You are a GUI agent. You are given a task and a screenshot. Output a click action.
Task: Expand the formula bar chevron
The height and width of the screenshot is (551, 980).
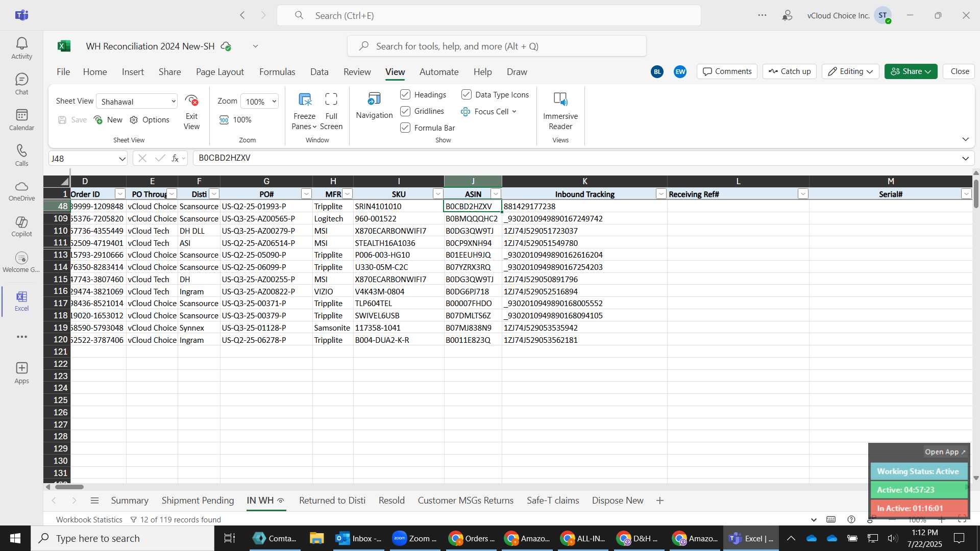coord(965,159)
